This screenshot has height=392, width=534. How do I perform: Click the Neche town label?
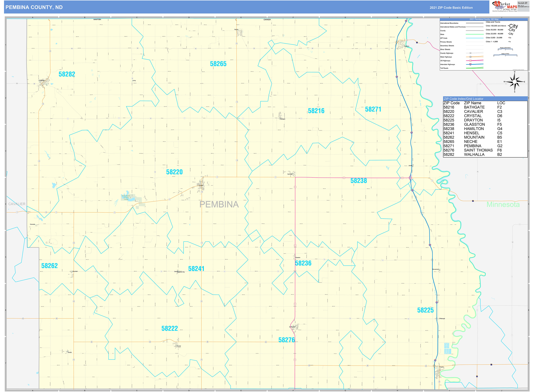tap(236, 29)
